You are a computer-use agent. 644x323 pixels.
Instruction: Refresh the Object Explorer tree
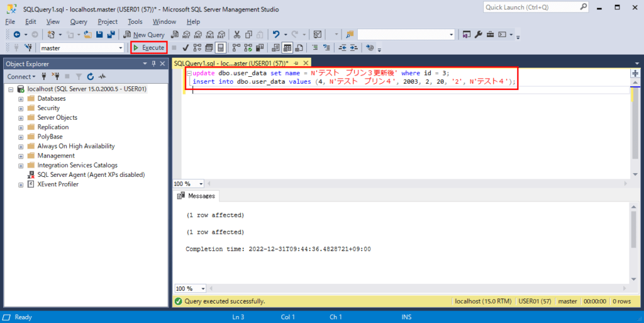point(91,76)
